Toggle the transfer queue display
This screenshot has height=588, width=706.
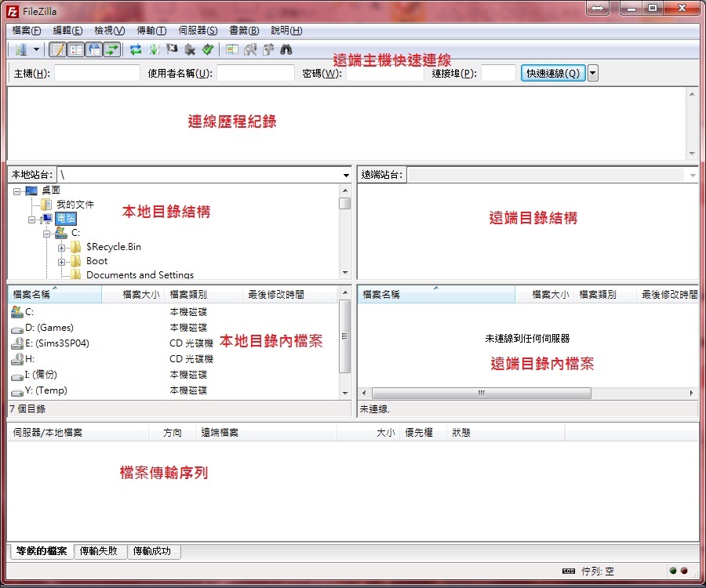112,49
